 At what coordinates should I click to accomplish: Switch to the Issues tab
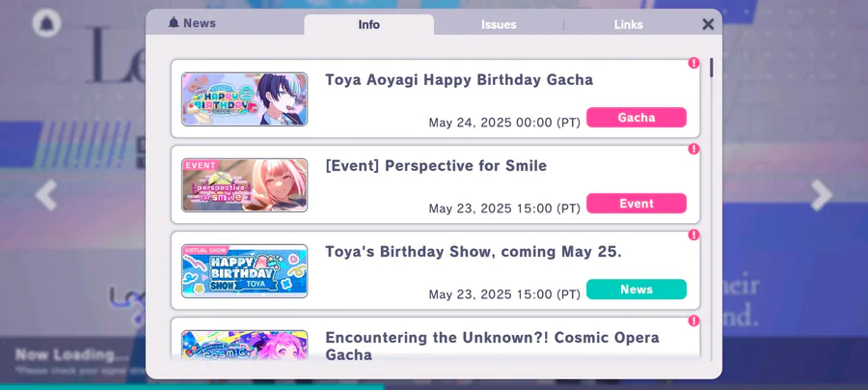click(499, 24)
